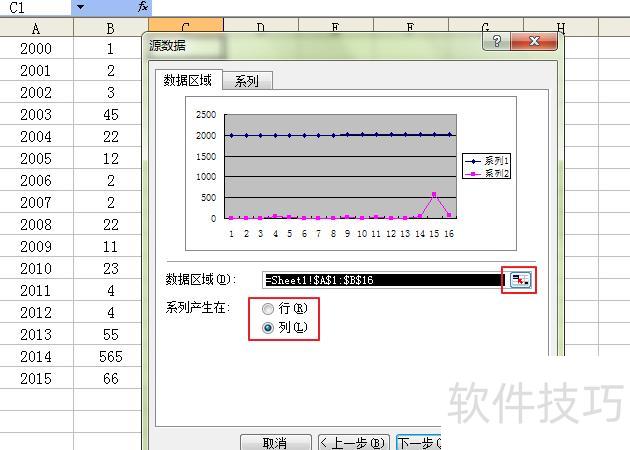Click cell with value 55
The image size is (630, 450).
click(110, 335)
